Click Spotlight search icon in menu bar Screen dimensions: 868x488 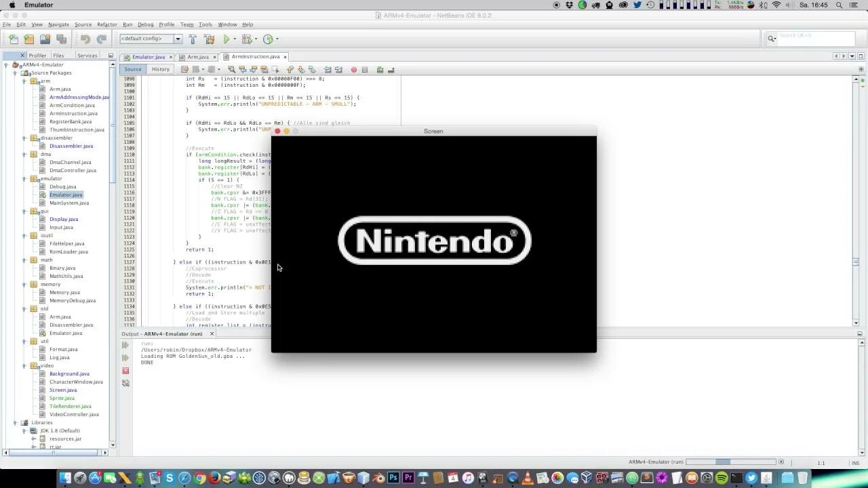(x=840, y=5)
